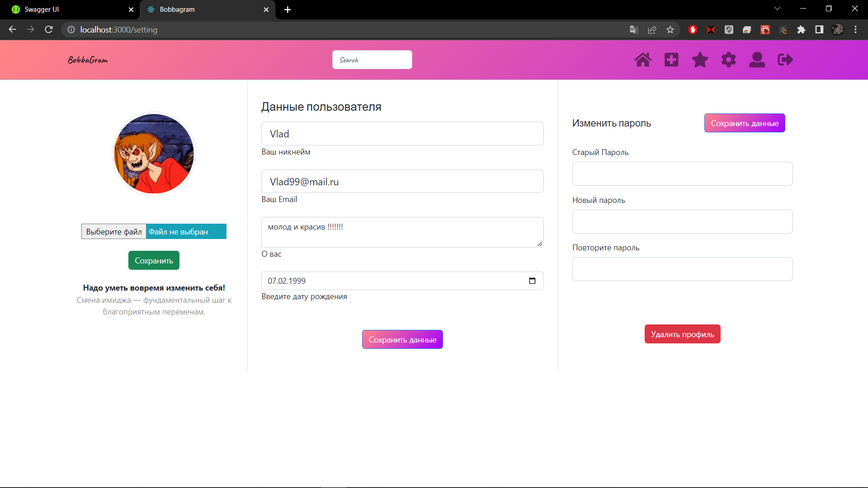Open favorites star icon
This screenshot has height=488, width=868.
(x=700, y=60)
